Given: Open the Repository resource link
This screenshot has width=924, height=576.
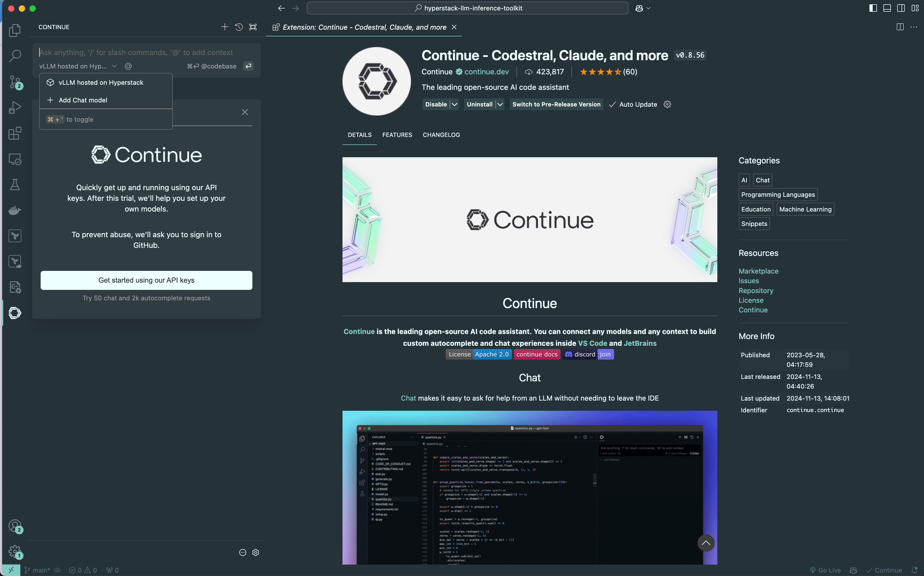Looking at the screenshot, I should (x=756, y=290).
